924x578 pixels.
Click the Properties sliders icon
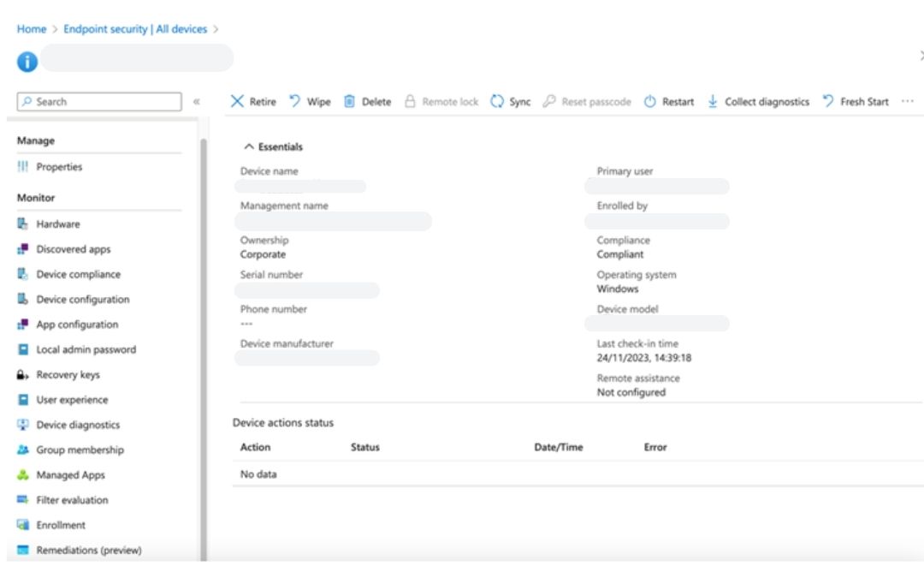point(23,166)
